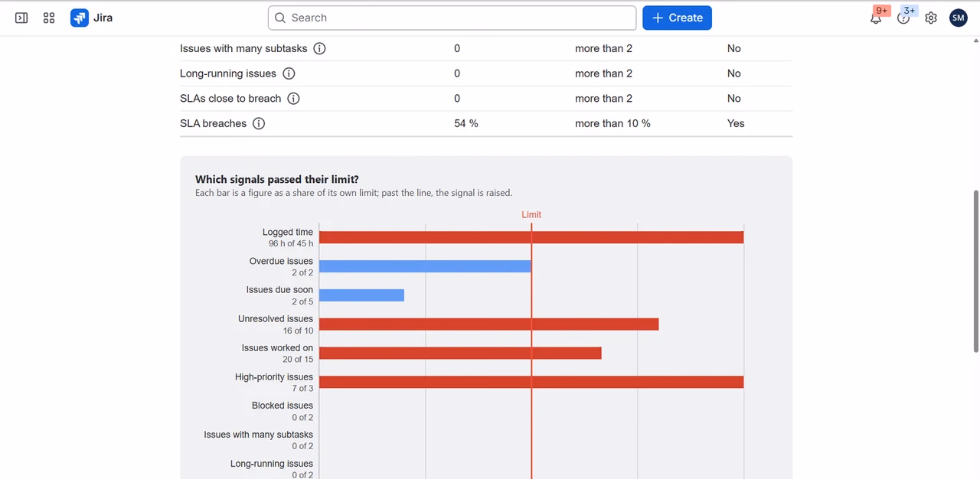This screenshot has width=980, height=479.
Task: Click the "7 of 3" chart label
Action: [302, 388]
